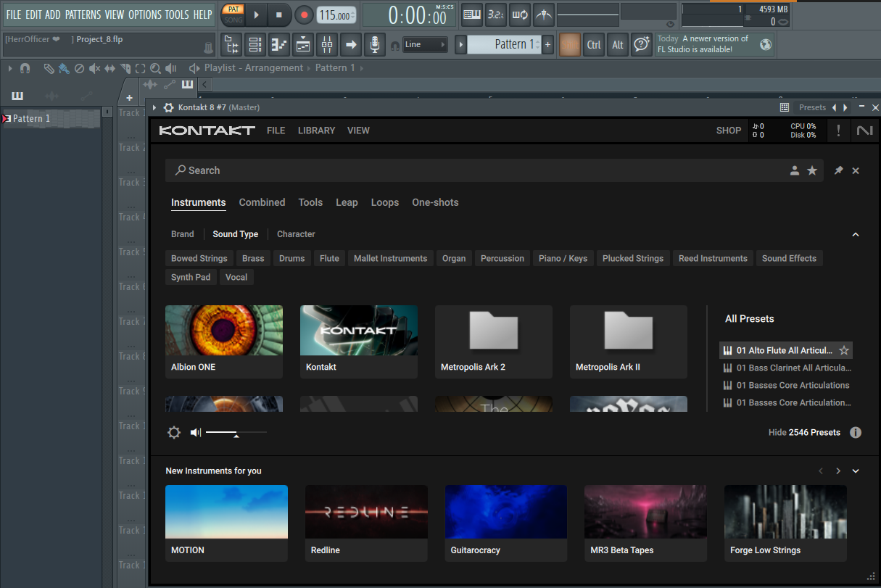The height and width of the screenshot is (588, 881).
Task: Toggle loop recording icon
Action: tap(520, 14)
